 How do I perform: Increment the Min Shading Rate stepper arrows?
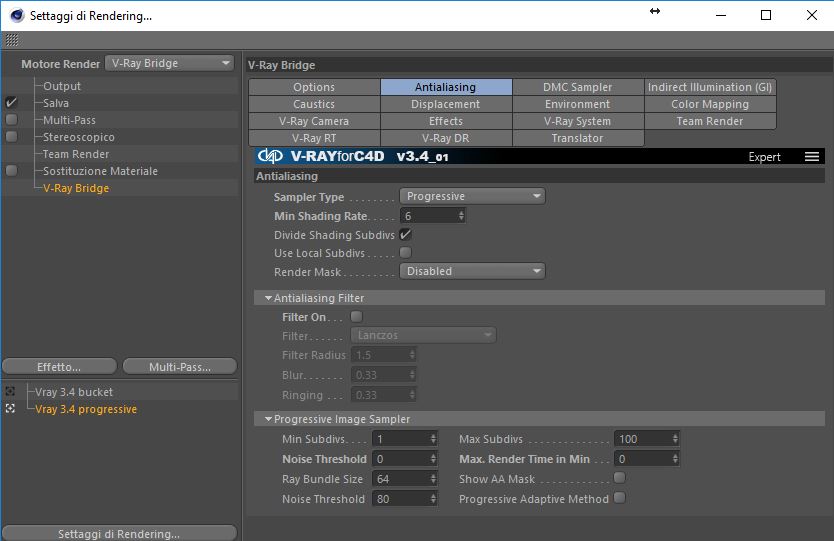(461, 213)
